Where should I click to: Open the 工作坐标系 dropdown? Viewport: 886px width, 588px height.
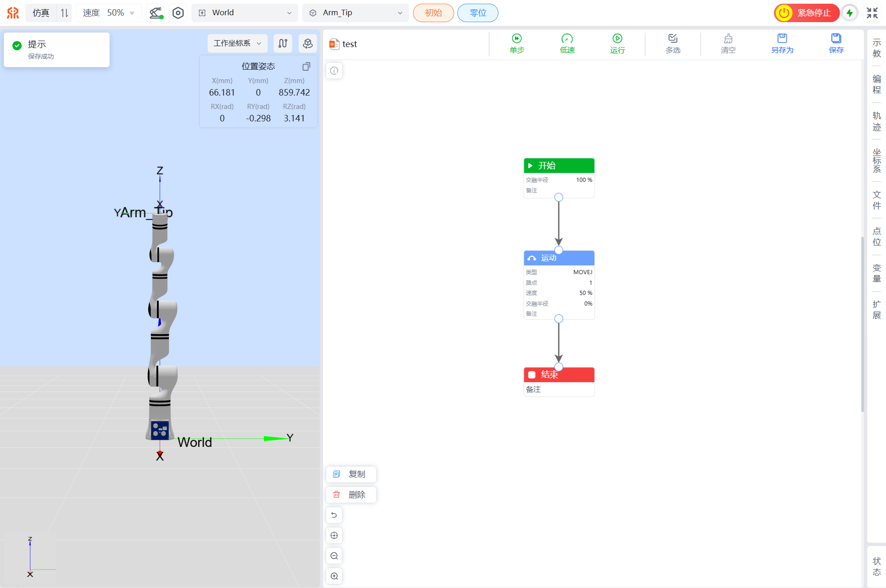pos(237,43)
